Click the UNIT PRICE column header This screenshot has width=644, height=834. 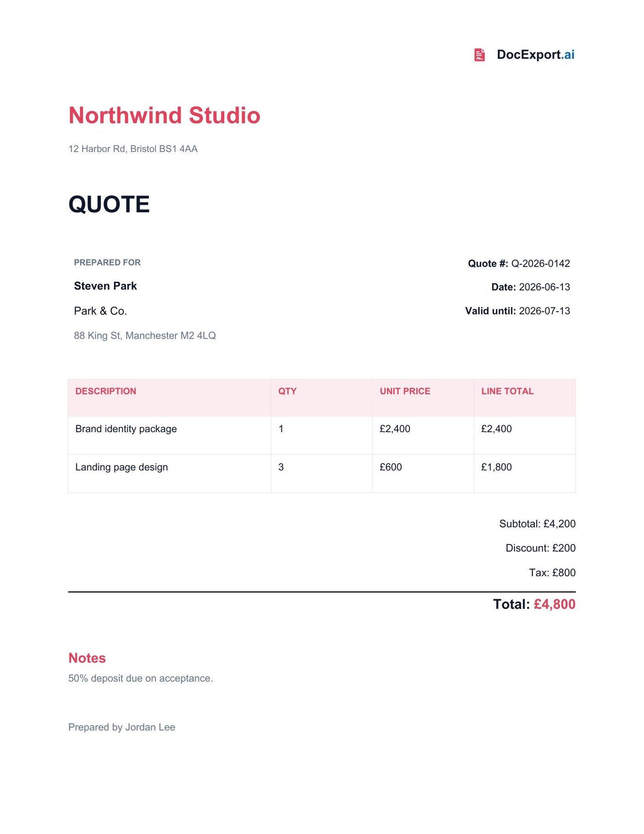click(x=405, y=391)
